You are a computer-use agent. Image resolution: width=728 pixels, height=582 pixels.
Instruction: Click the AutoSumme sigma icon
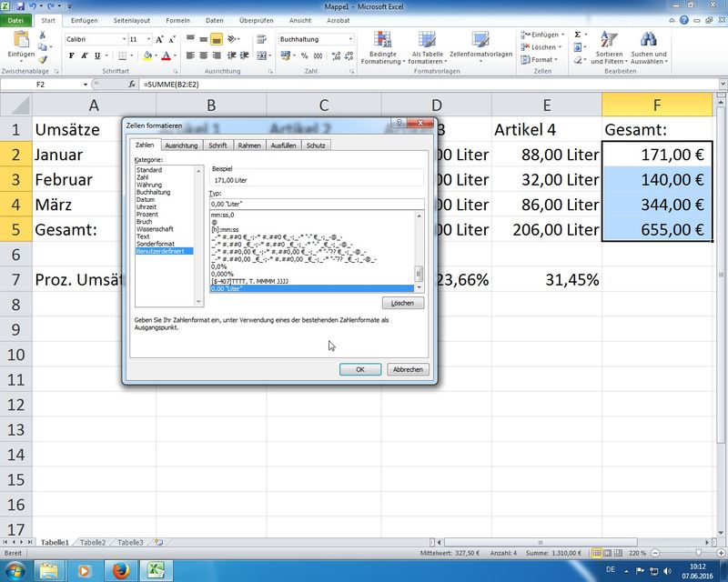coord(578,34)
